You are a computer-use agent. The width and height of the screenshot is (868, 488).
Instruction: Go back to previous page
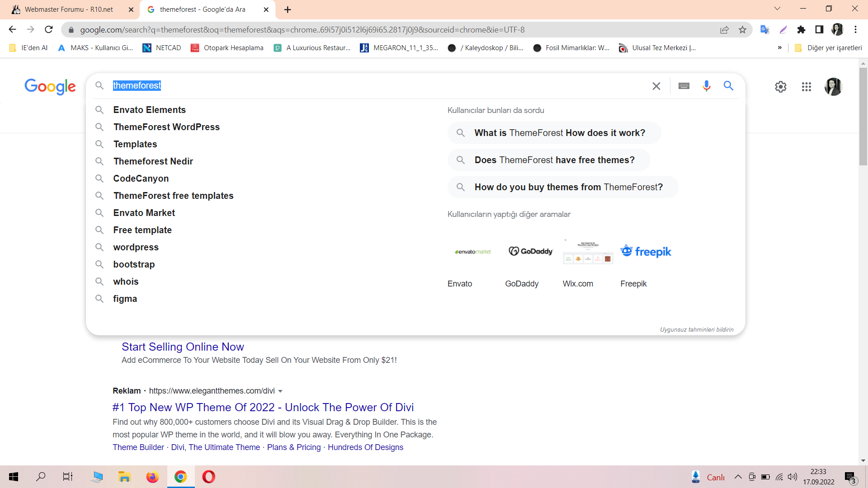[x=12, y=29]
